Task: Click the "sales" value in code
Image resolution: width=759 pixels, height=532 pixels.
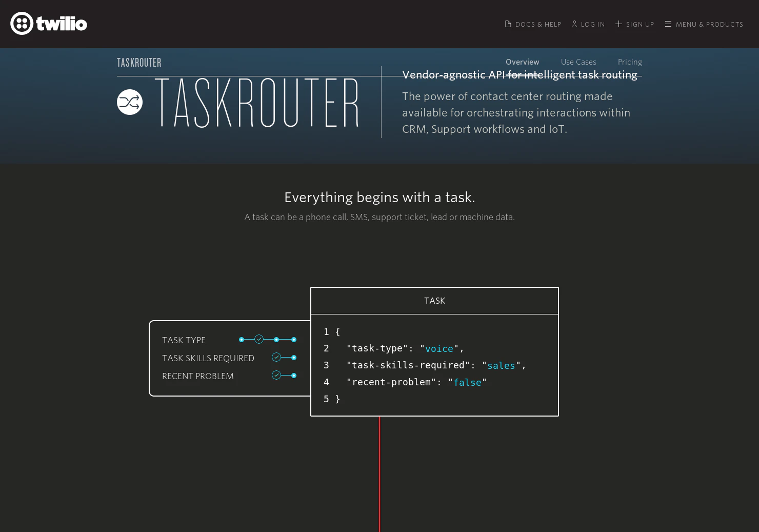Action: pos(501,366)
